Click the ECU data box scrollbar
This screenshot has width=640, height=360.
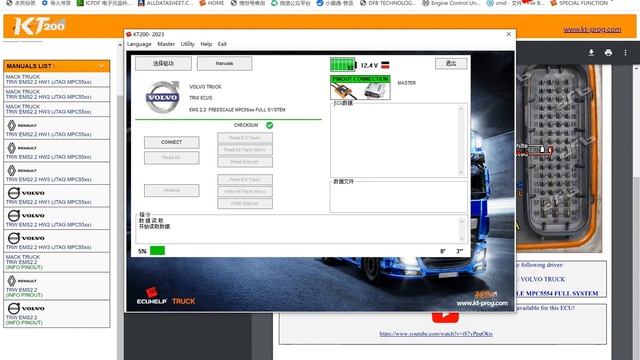coord(461,140)
